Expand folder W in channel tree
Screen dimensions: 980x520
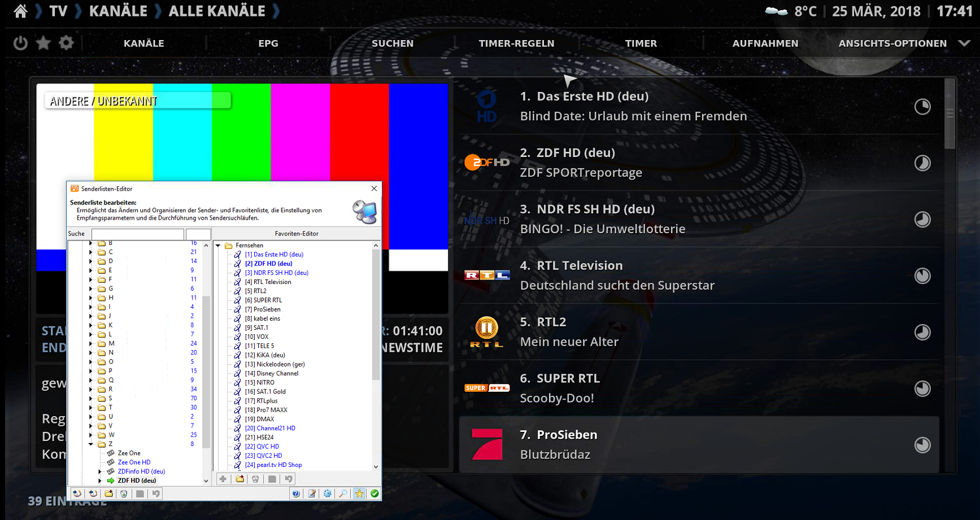91,435
